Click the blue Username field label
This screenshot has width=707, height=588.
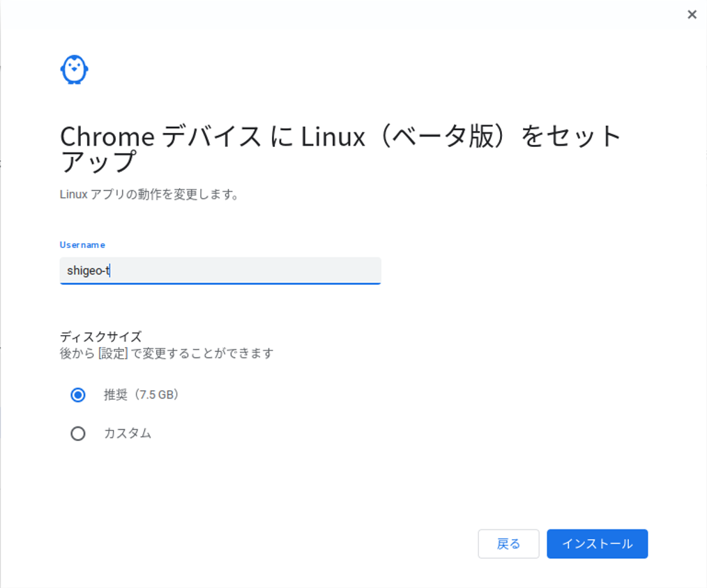[82, 245]
